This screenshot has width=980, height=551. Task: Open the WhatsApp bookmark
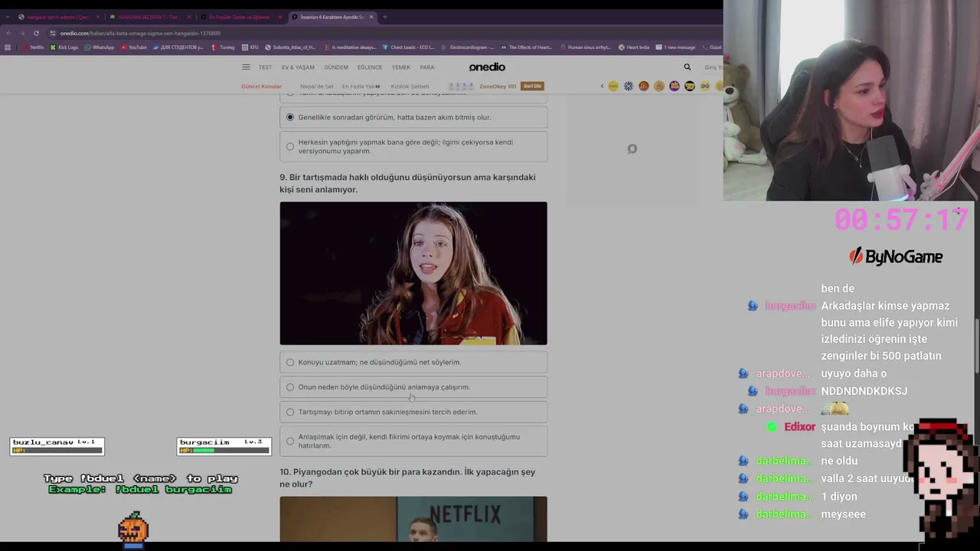(x=100, y=47)
